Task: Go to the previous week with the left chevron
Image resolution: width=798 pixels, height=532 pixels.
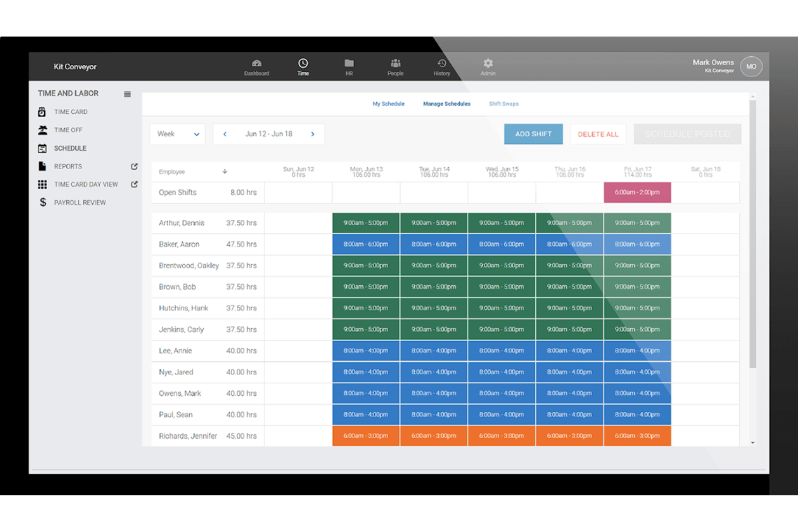Action: 225,134
